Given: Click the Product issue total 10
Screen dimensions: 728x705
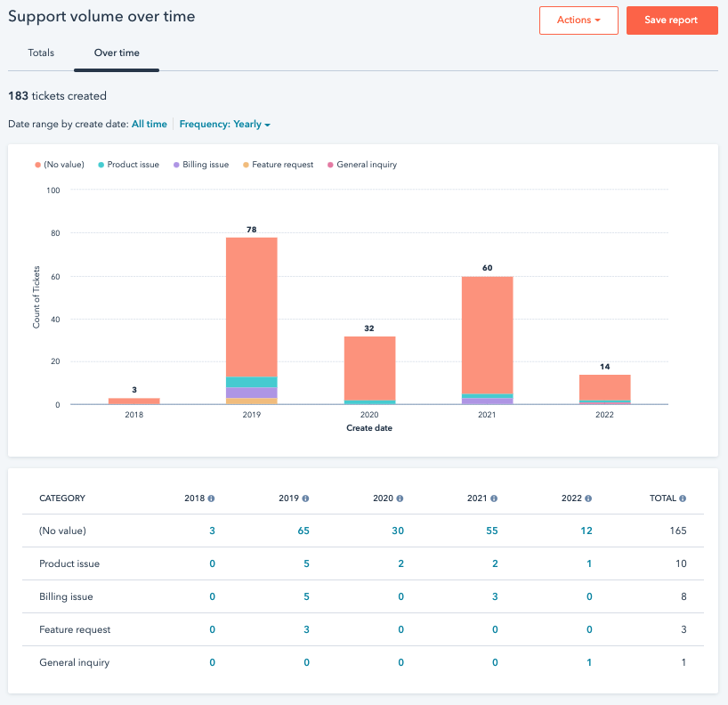Looking at the screenshot, I should click(681, 563).
